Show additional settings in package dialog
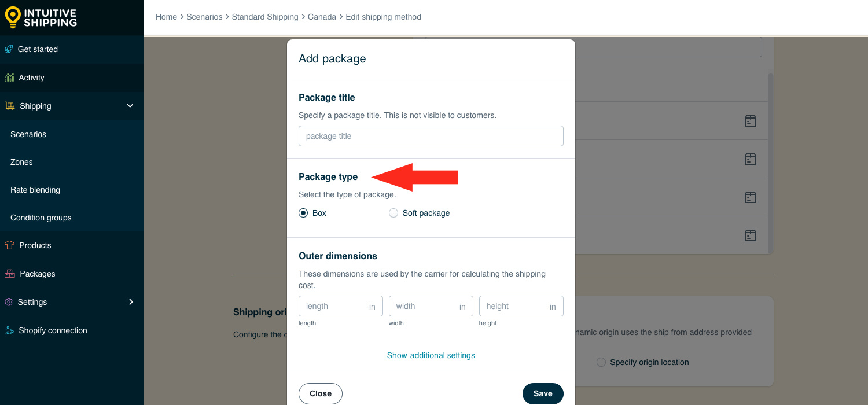 pos(431,355)
